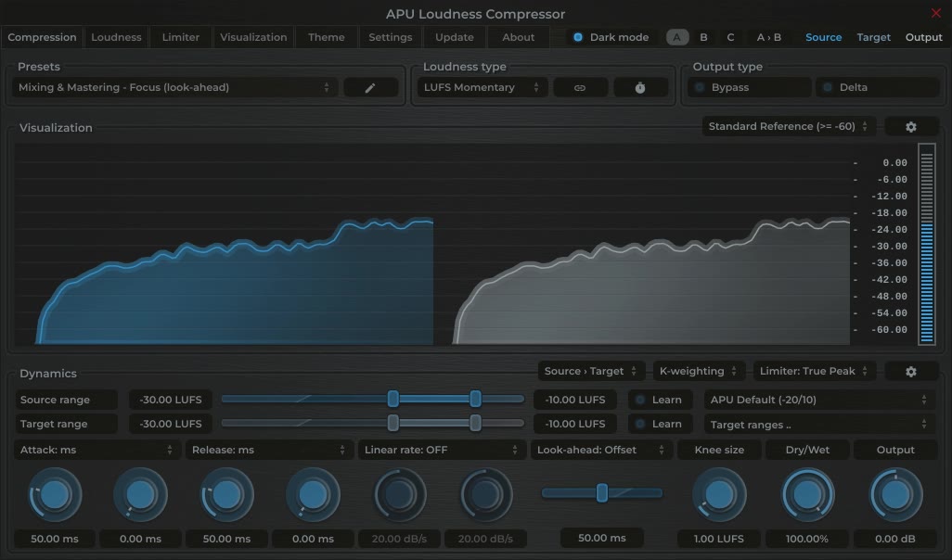Open the Limiter: True Peak dropdown
This screenshot has height=560, width=952.
click(814, 371)
